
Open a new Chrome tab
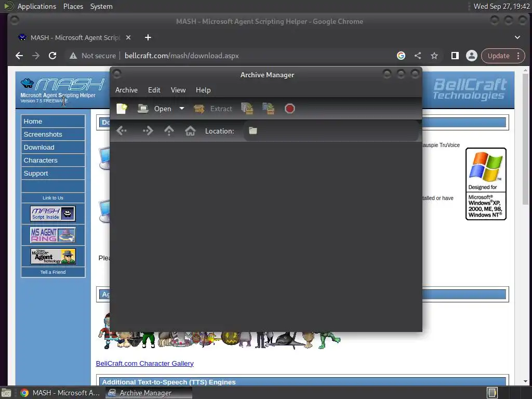coord(148,37)
